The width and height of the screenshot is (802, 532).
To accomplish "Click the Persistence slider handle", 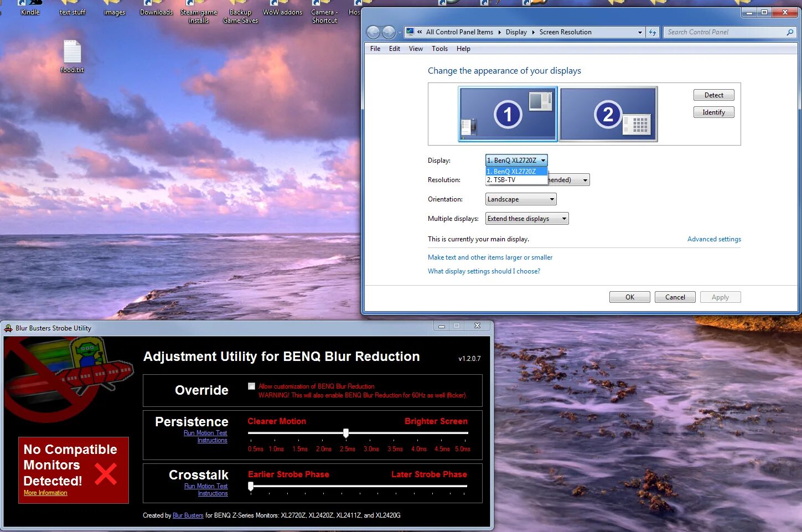I will point(346,433).
